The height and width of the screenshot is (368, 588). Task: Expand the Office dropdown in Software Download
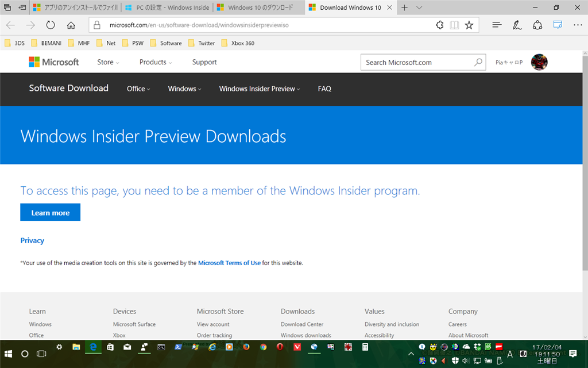pyautogui.click(x=138, y=89)
